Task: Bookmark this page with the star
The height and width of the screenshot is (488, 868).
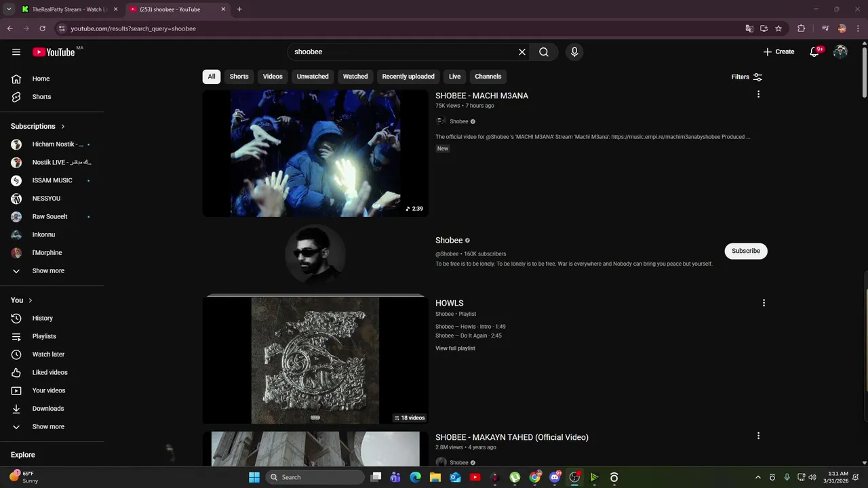Action: coord(778,28)
